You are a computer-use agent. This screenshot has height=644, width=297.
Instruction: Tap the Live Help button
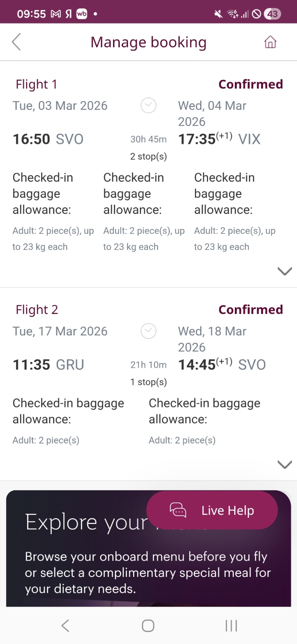click(x=227, y=510)
